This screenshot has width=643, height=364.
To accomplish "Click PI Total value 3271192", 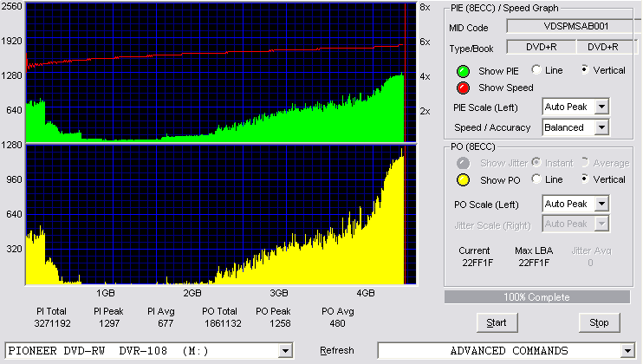I will (53, 323).
